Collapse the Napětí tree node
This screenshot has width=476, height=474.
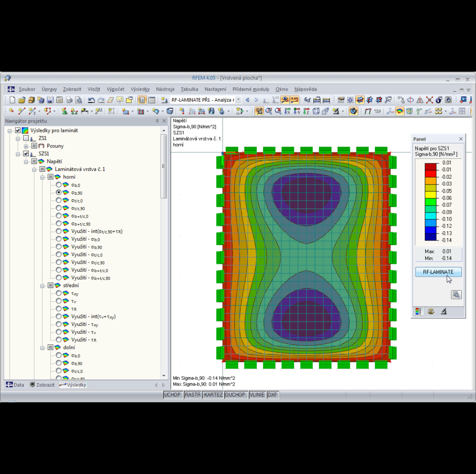pos(26,162)
